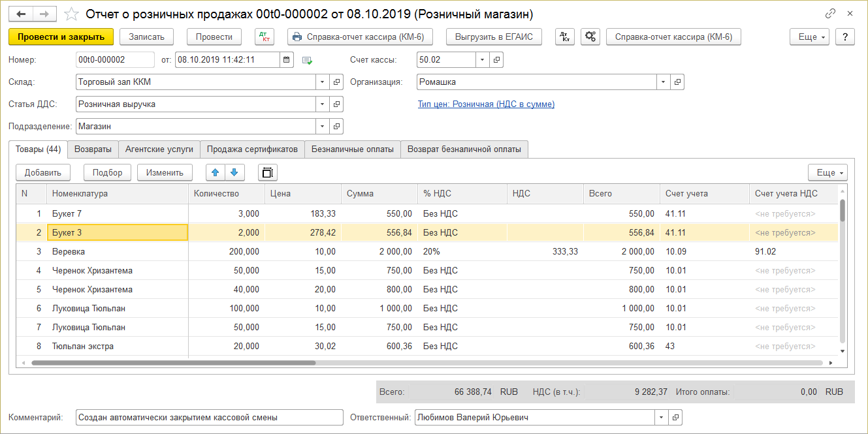Click the Добавить button above the table
The image size is (868, 434).
pos(43,172)
